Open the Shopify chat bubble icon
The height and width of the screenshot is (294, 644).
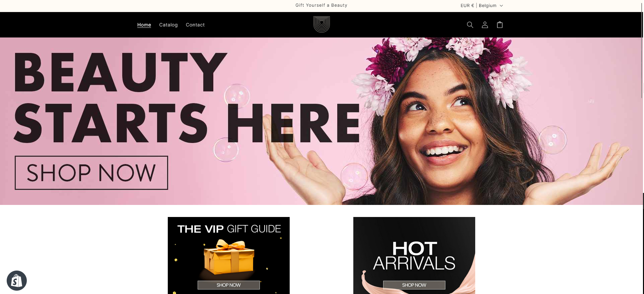(x=17, y=281)
